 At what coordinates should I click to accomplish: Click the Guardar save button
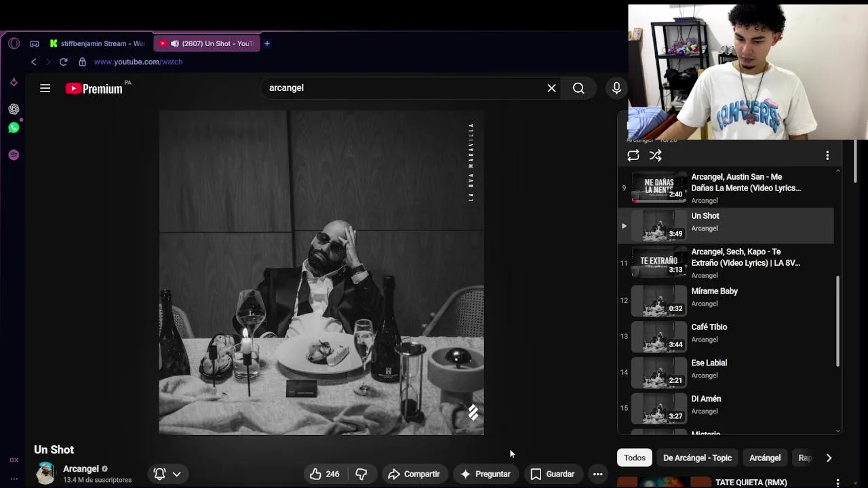(553, 474)
